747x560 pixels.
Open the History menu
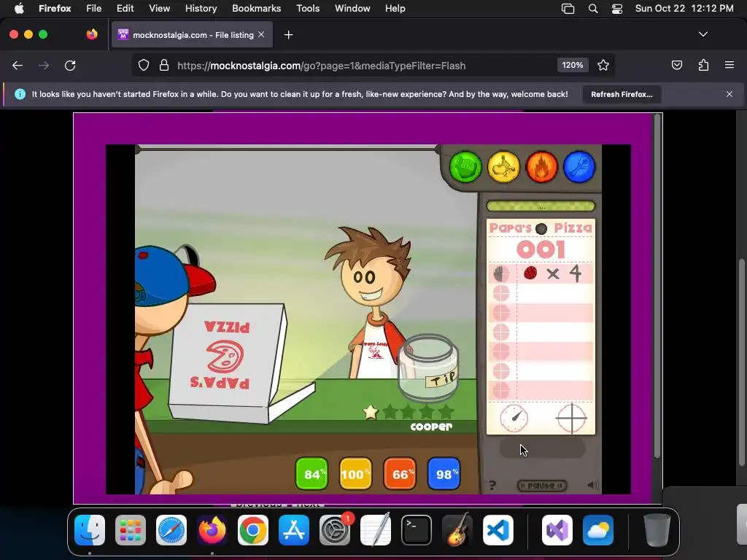(x=201, y=9)
